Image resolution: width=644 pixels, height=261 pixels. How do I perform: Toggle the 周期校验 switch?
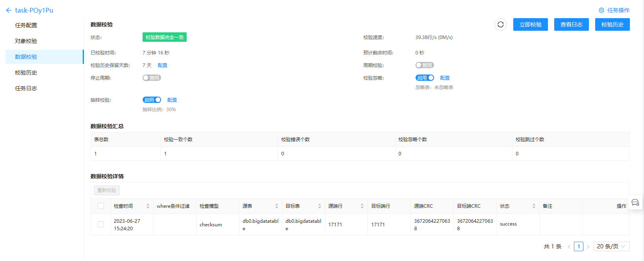(x=425, y=65)
